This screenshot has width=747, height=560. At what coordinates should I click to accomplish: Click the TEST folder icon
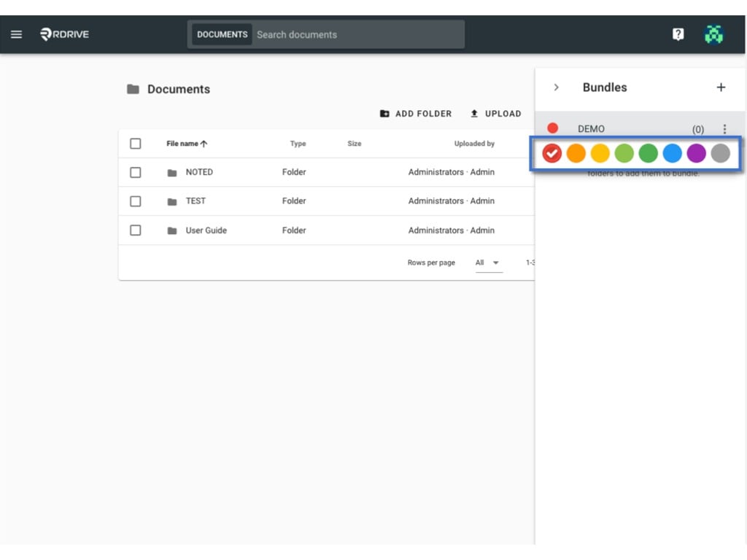click(x=172, y=201)
